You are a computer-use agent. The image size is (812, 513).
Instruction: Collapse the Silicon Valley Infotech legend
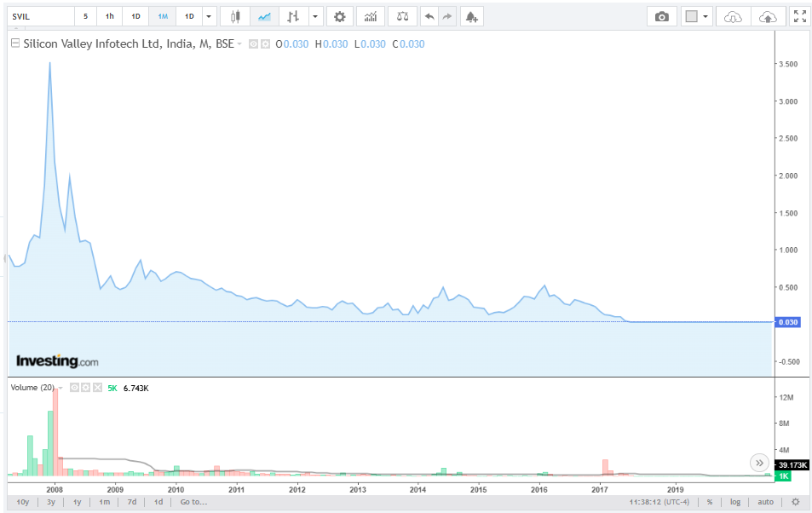pyautogui.click(x=15, y=43)
